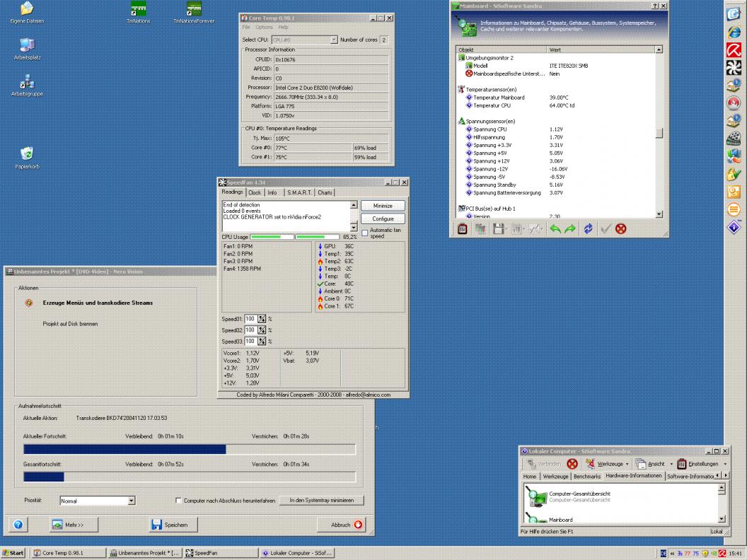Screen dimensions: 747x560
Task: Click the Speed01 input field in SpeedFan
Action: point(250,319)
